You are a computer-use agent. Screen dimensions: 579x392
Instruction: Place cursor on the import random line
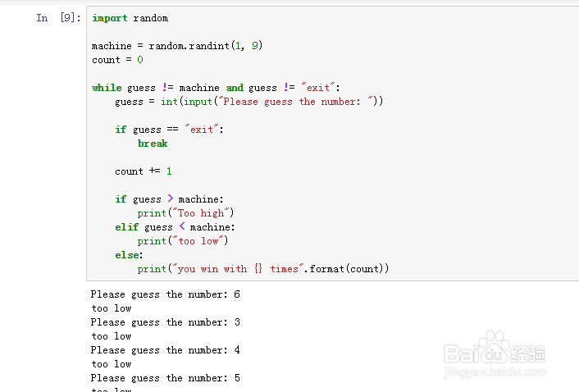[130, 18]
